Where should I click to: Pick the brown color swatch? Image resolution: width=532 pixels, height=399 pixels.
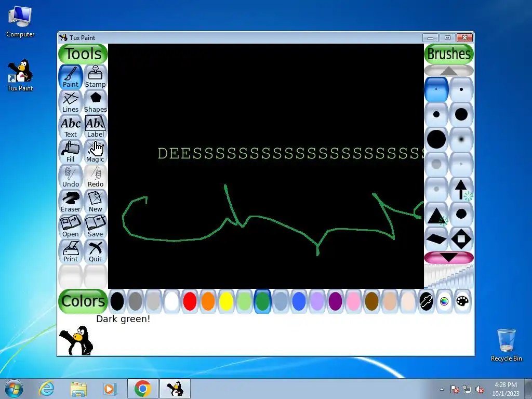[x=371, y=301]
